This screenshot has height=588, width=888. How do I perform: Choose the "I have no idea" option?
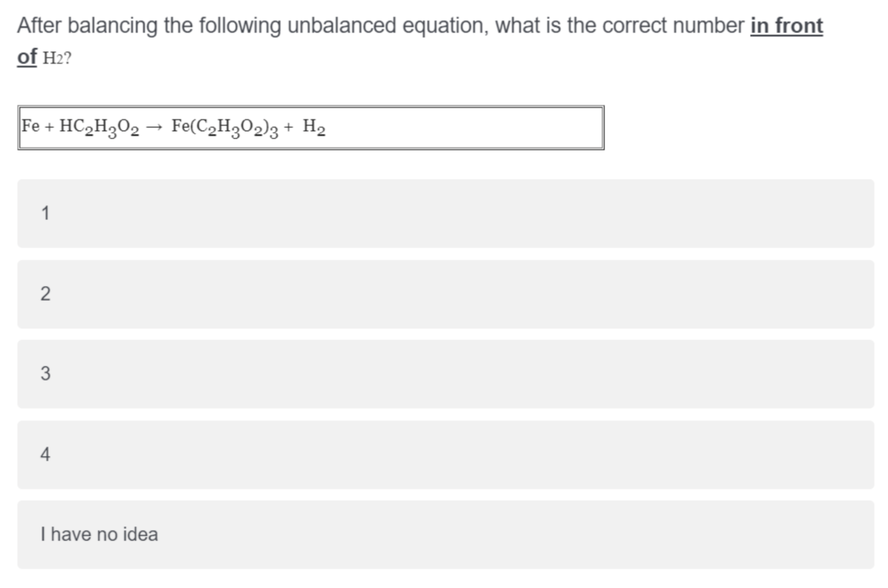pyautogui.click(x=445, y=534)
